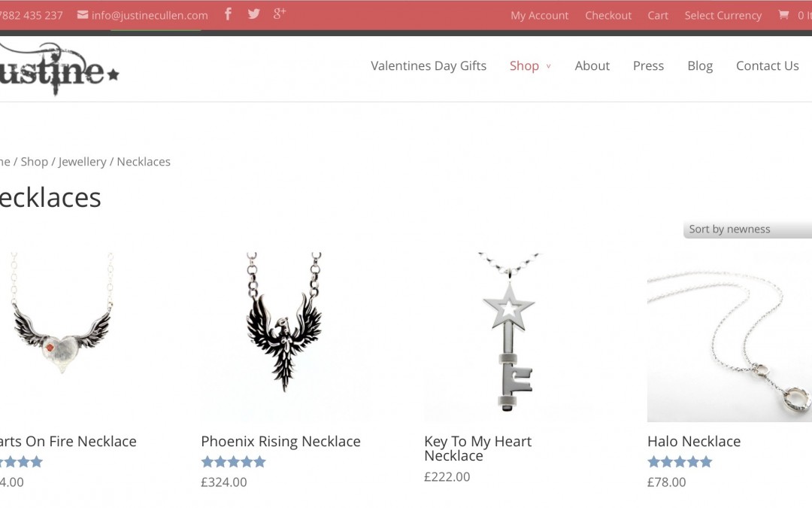Open the Cart link
Viewport: 812px width, 508px height.
658,16
